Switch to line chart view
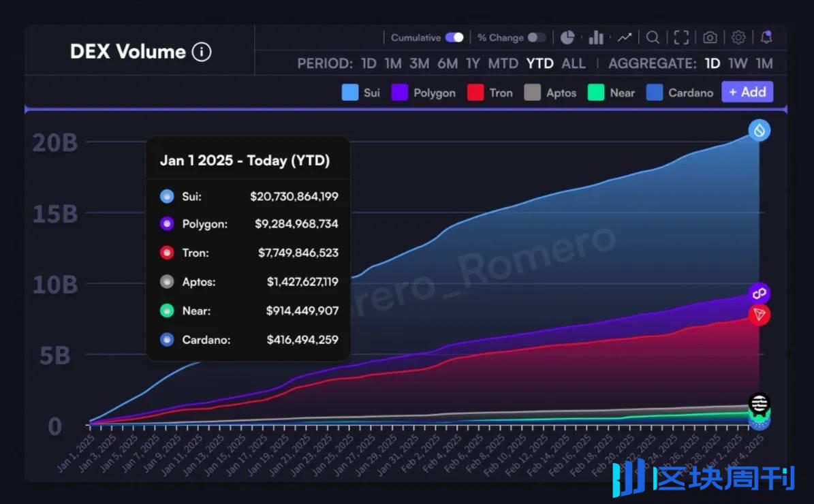Image resolution: width=814 pixels, height=504 pixels. (x=625, y=37)
